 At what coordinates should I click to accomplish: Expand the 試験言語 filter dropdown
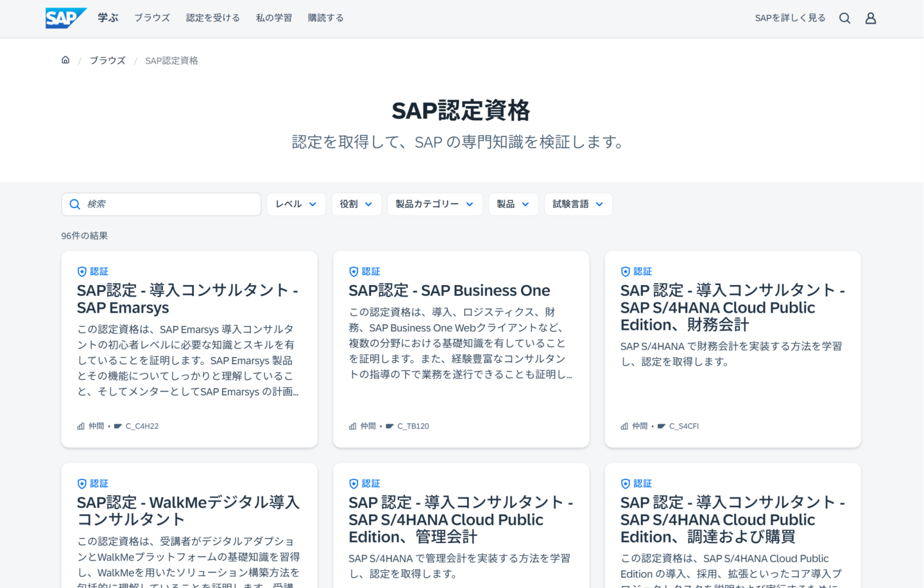click(577, 204)
